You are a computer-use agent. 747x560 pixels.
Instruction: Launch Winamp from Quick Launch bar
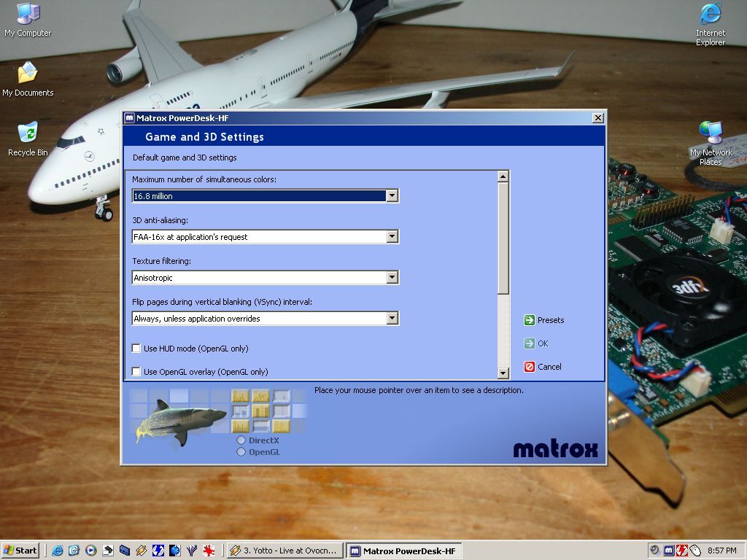141,551
